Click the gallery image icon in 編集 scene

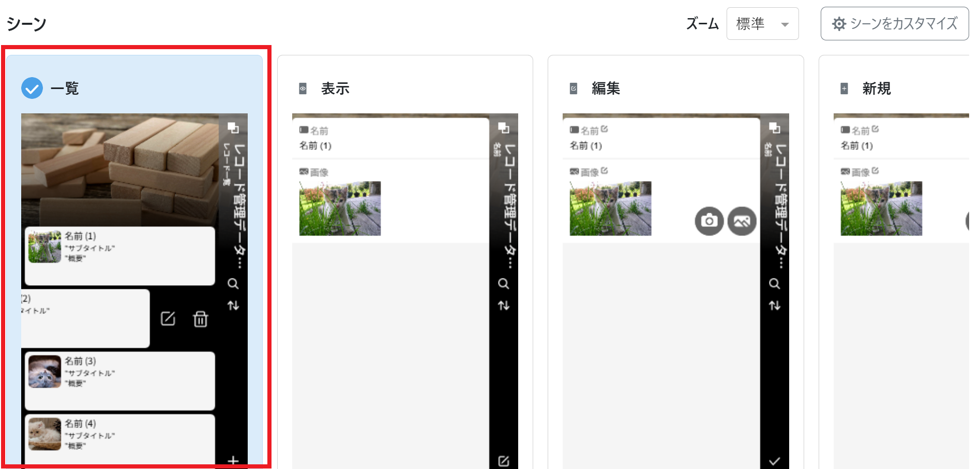point(742,221)
